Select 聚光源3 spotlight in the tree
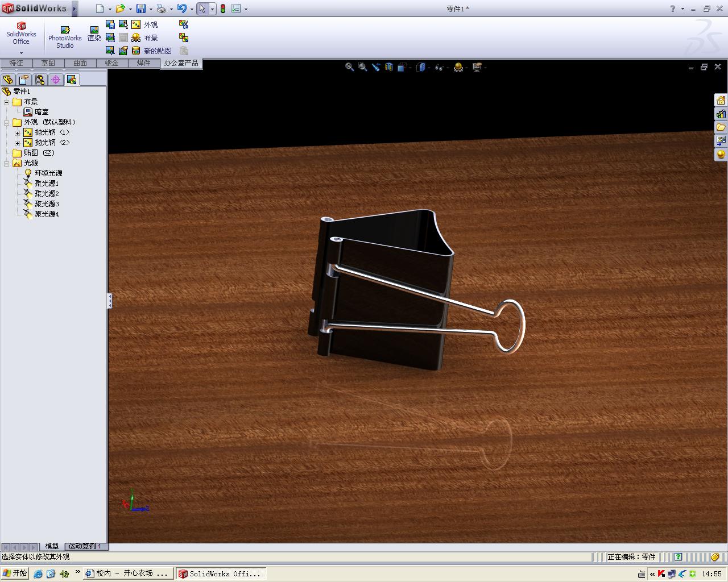Screen dimensions: 728x582 click(x=47, y=204)
